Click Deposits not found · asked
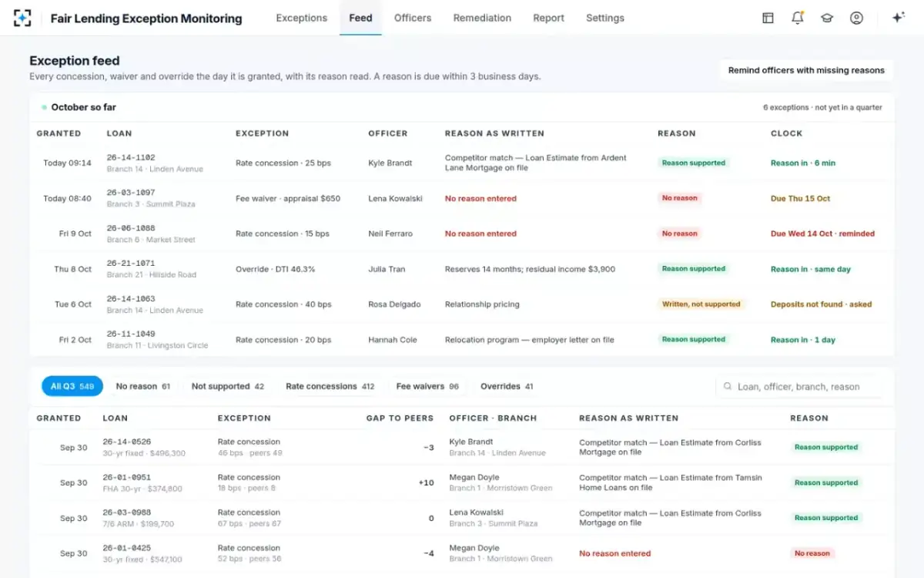The image size is (924, 578). (821, 304)
